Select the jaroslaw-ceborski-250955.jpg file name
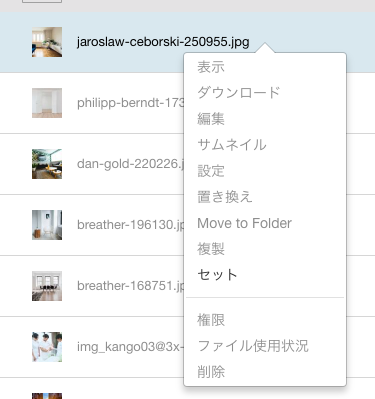The width and height of the screenshot is (375, 399). [x=163, y=42]
